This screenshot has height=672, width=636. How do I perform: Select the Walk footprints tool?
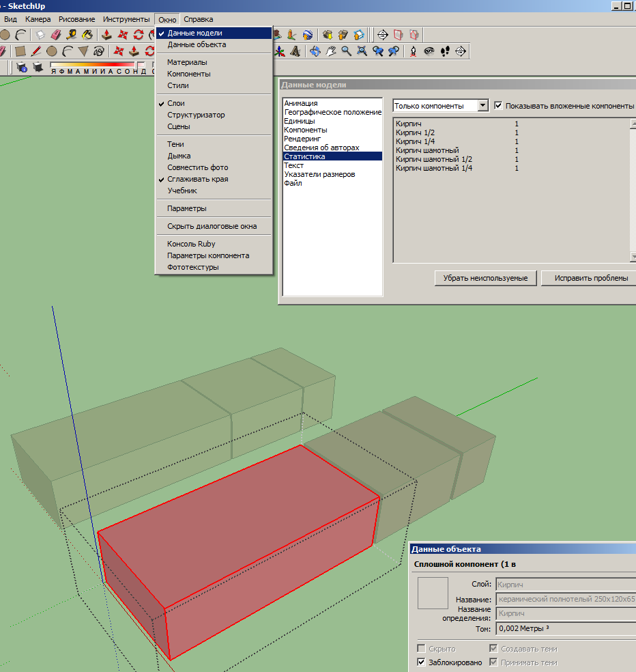click(445, 51)
